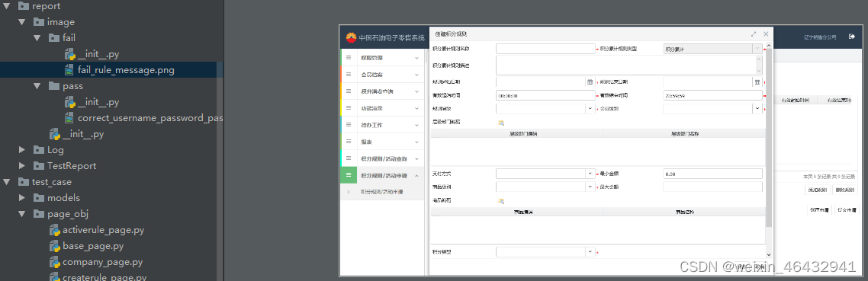The image size is (868, 281).
Task: Select activerule_page.py in the project tree
Action: (x=104, y=230)
